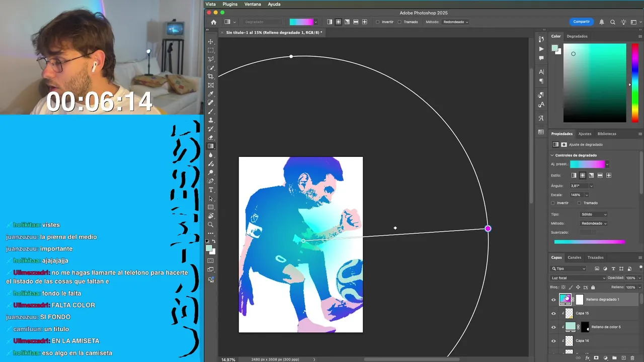
Task: Click the Ángulo value field
Action: [x=579, y=186]
